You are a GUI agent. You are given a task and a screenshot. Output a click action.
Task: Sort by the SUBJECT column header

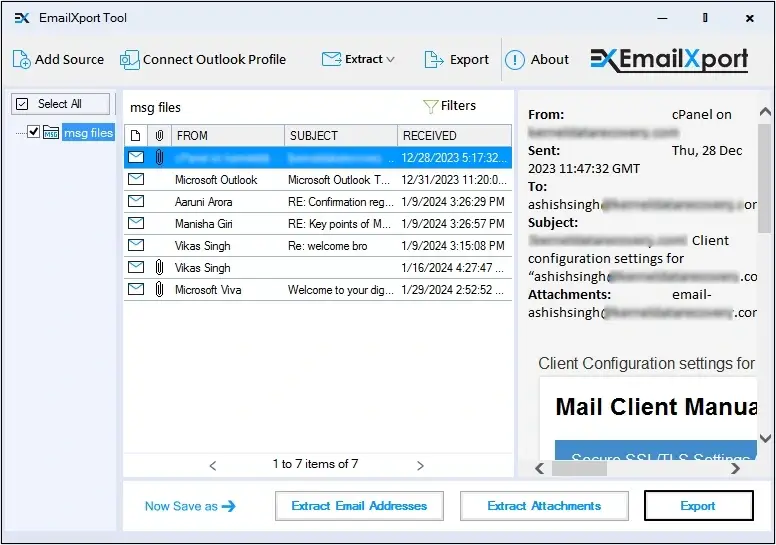click(x=341, y=136)
